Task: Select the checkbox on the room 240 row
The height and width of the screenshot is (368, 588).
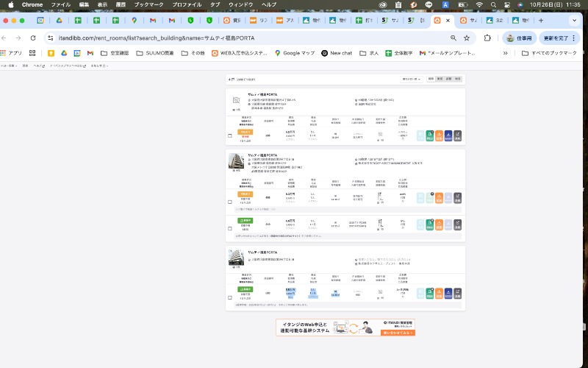Action: tap(230, 227)
